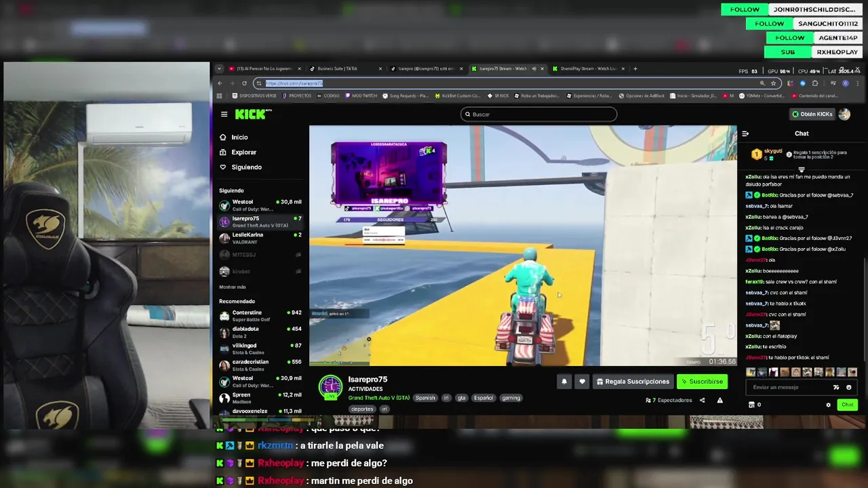Image resolution: width=868 pixels, height=488 pixels.
Task: Click the green Suscribirse button
Action: (x=702, y=382)
